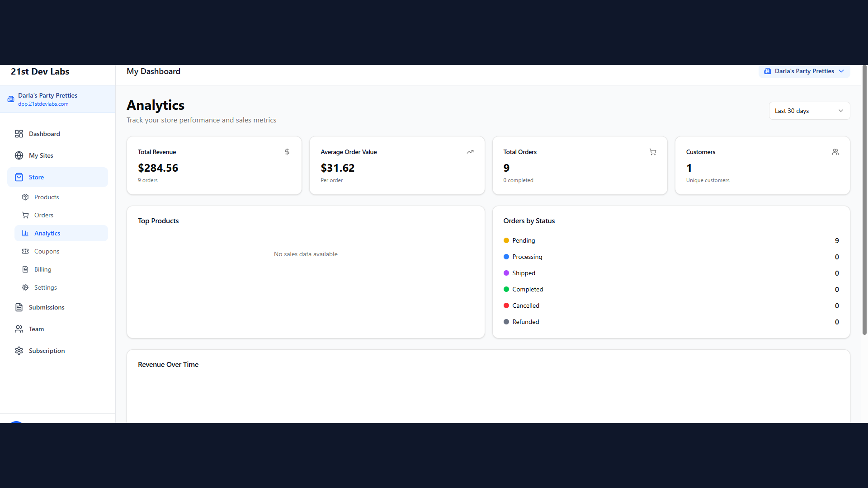Click the page vertical scrollbar
This screenshot has height=488, width=868.
pos(864,199)
